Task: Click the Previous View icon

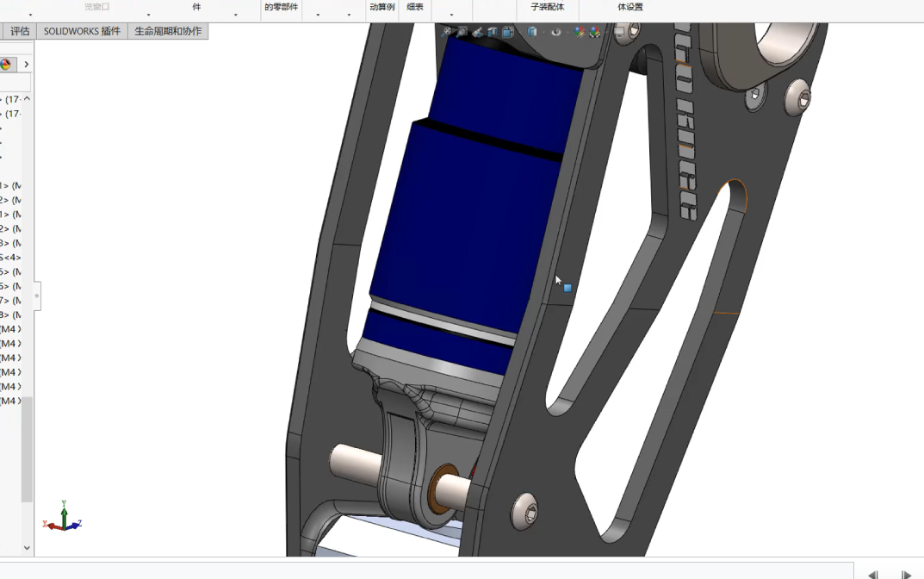Action: (478, 33)
